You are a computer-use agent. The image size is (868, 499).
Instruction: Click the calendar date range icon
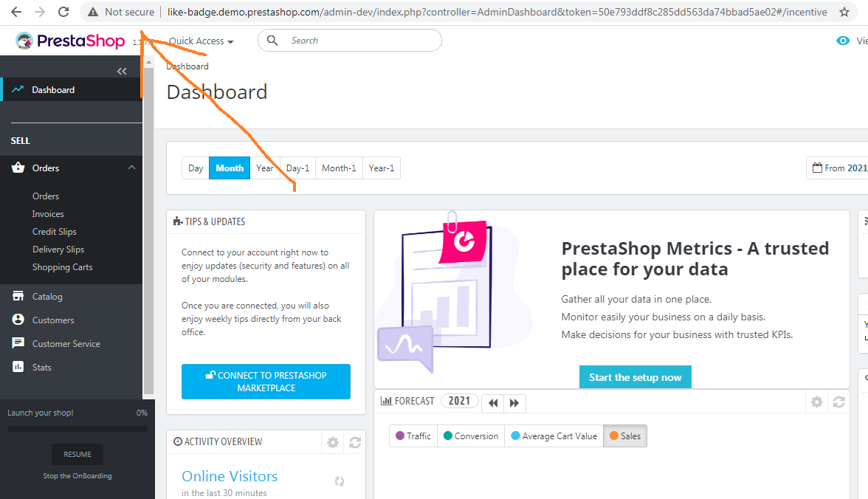coord(817,168)
